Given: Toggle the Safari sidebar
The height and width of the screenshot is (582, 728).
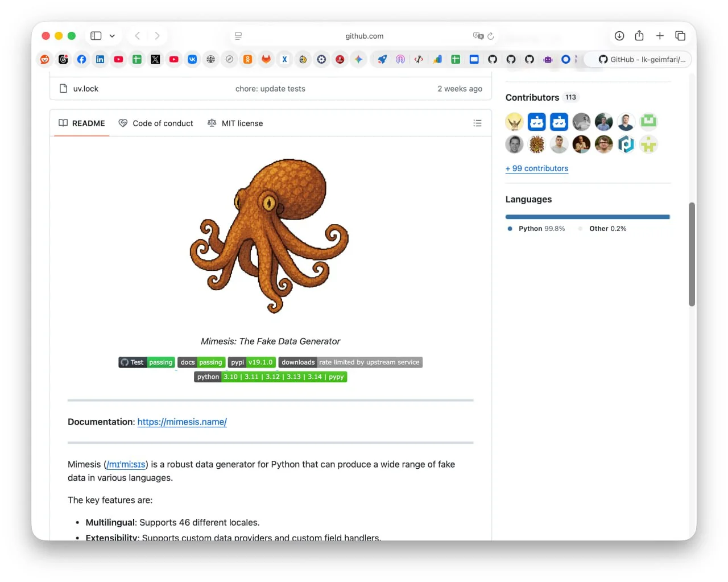Looking at the screenshot, I should (x=96, y=36).
